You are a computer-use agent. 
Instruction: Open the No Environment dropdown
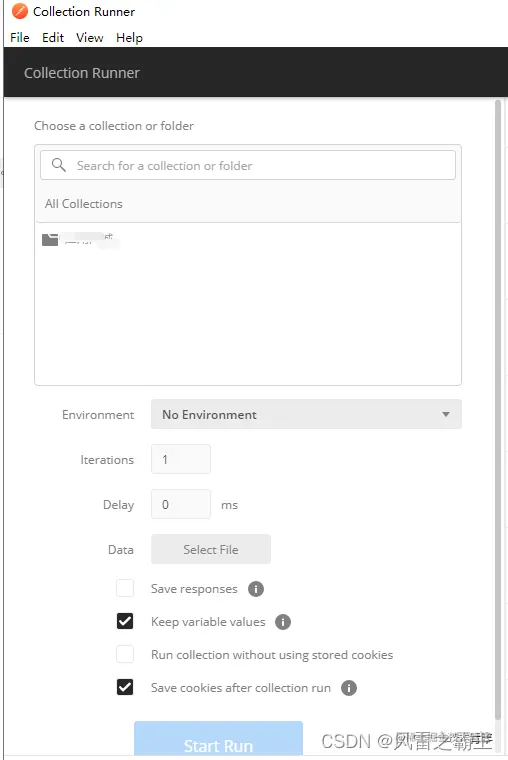click(x=306, y=414)
